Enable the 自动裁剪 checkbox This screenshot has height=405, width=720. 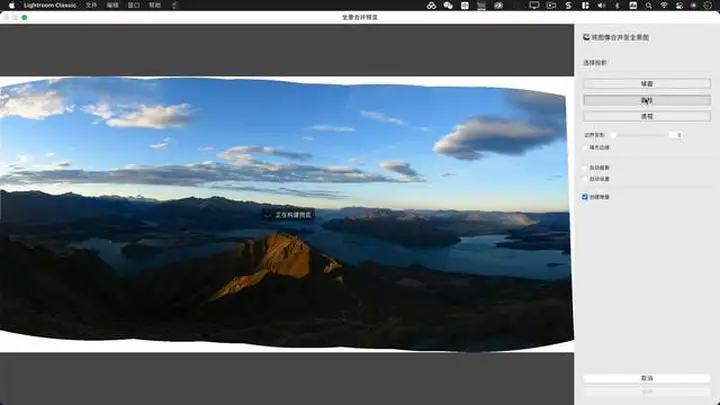586,167
